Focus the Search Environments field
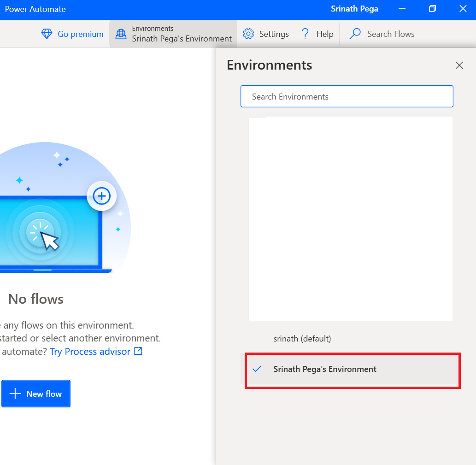Viewport: 476px width, 465px height. [347, 97]
